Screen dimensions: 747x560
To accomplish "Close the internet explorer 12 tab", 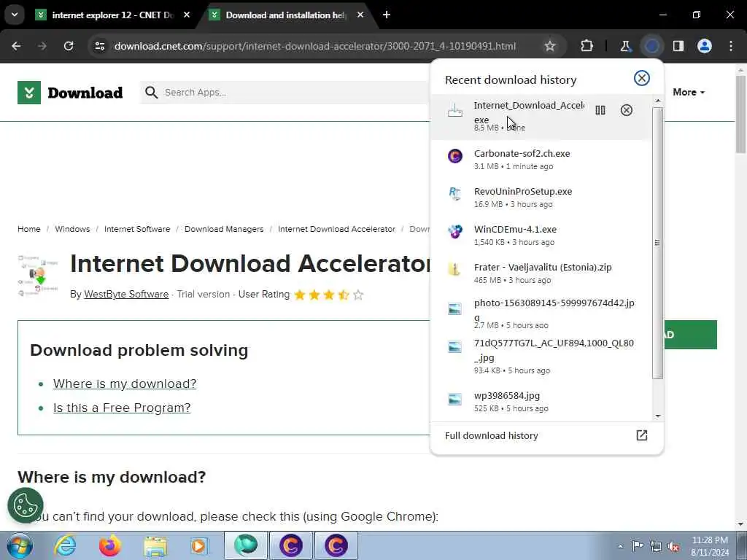I will [x=187, y=15].
